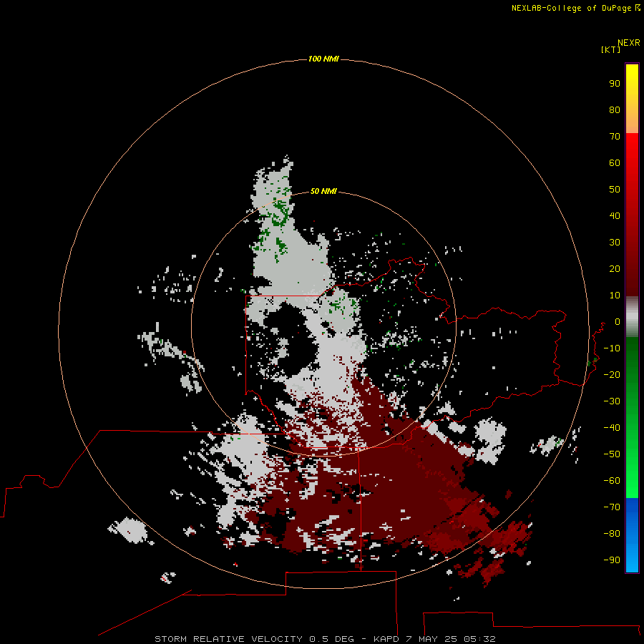Click the 0 value on velocity scale

[x=618, y=321]
